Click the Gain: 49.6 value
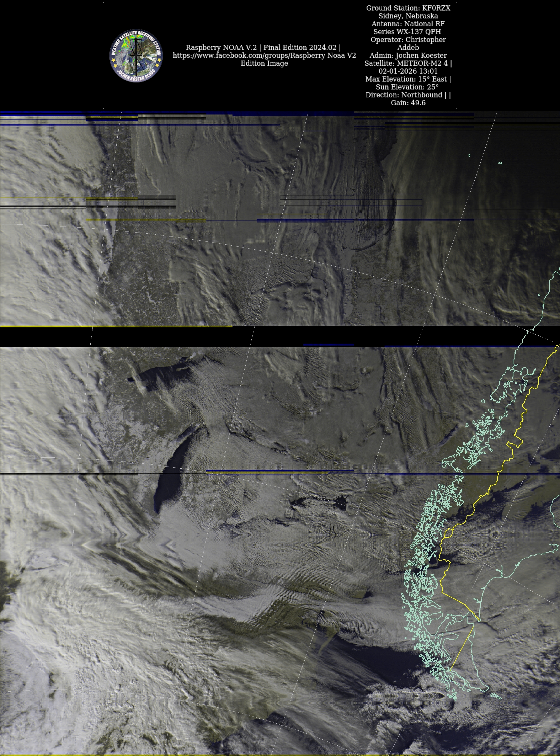560x756 pixels. click(x=408, y=103)
